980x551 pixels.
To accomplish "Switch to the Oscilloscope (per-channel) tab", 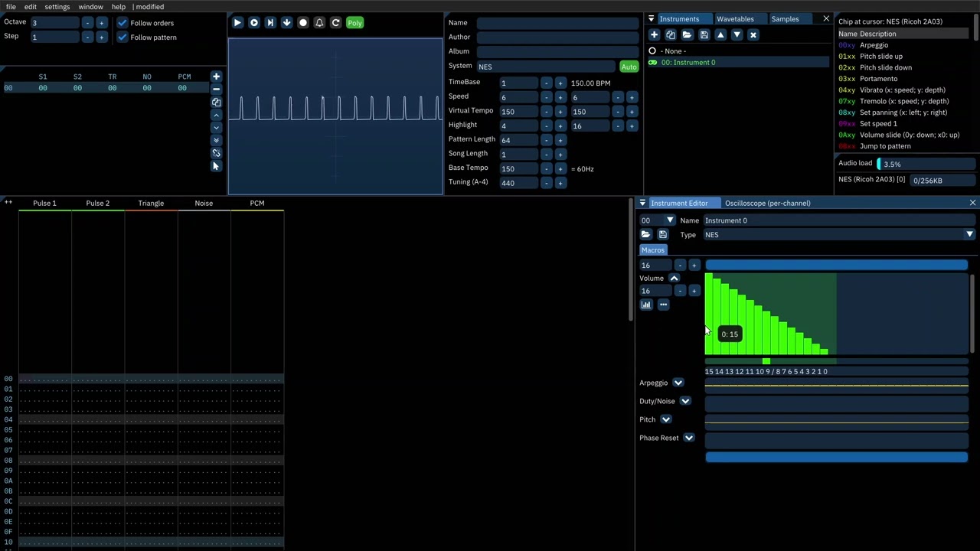I will 768,204.
